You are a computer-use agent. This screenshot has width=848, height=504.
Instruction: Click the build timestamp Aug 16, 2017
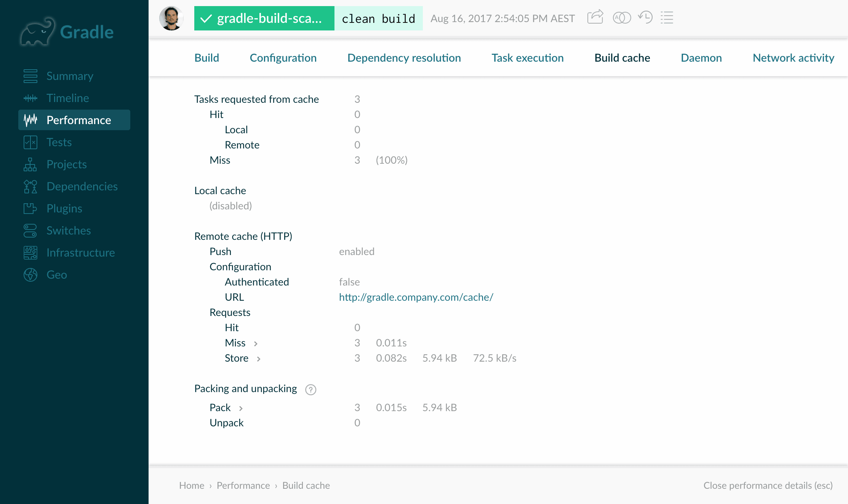(x=502, y=19)
